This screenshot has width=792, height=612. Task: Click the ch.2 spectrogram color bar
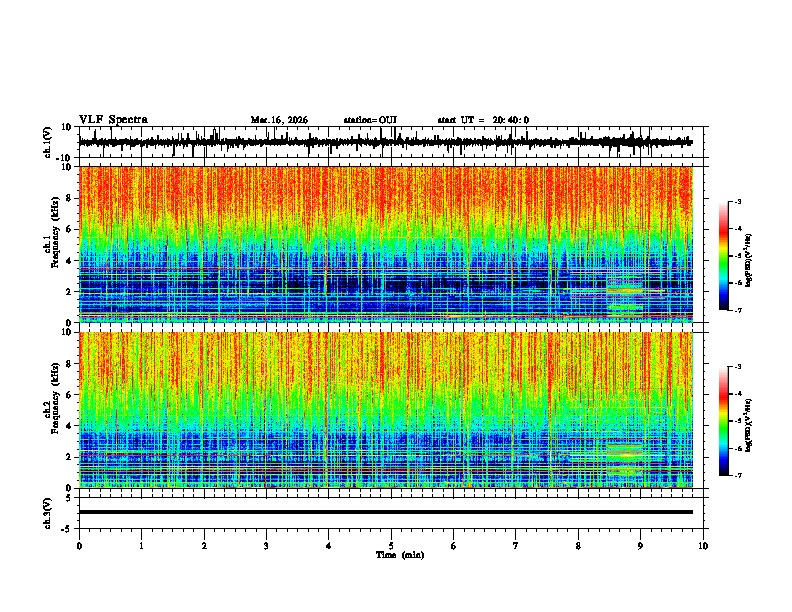coord(724,421)
